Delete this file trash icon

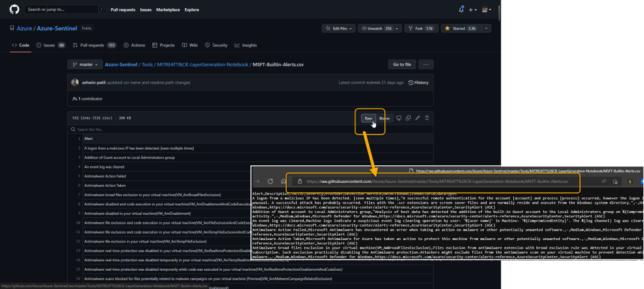click(427, 118)
